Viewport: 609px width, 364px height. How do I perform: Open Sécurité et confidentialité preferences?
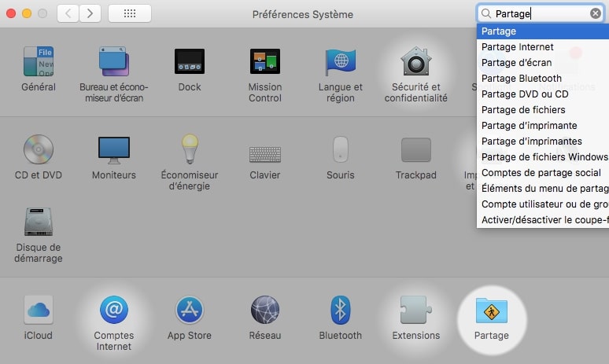[x=416, y=75]
